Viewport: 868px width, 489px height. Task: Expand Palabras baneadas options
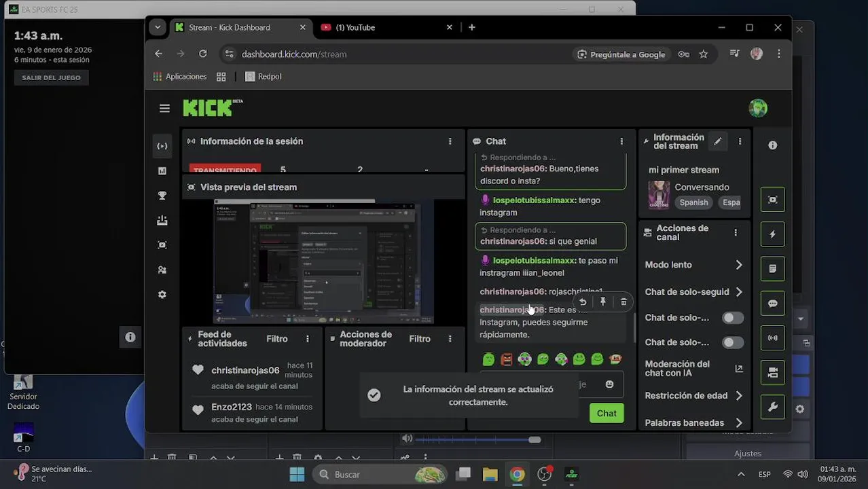(739, 422)
